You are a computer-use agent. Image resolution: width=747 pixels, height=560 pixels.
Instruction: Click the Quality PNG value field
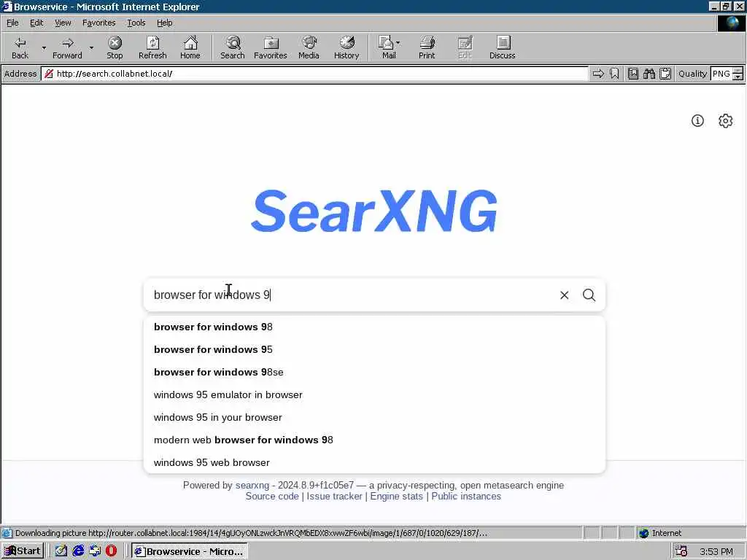(721, 74)
